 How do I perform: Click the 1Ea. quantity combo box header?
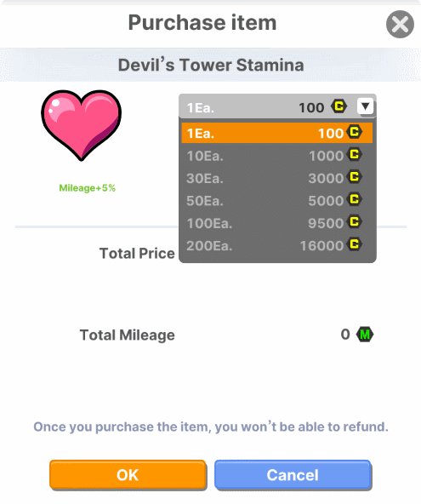(277, 107)
